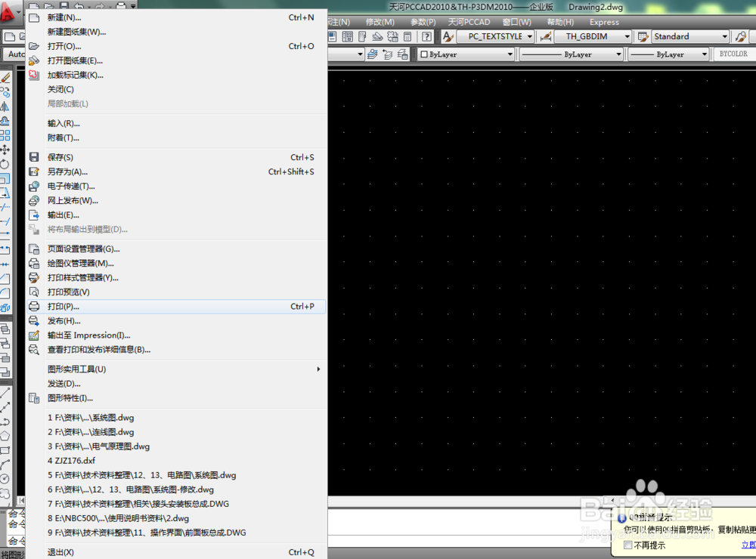Open the 参数(P) menu
756x559 pixels.
tap(423, 22)
